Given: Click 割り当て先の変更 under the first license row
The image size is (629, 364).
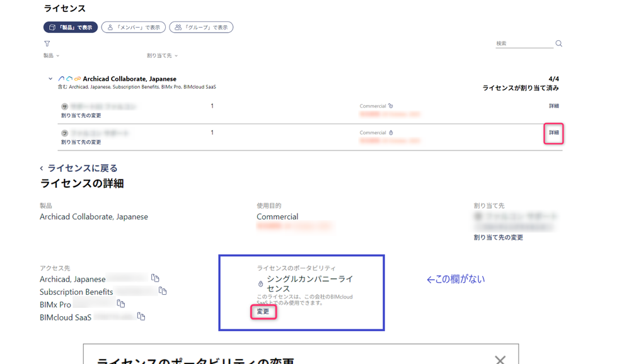Looking at the screenshot, I should [x=81, y=115].
